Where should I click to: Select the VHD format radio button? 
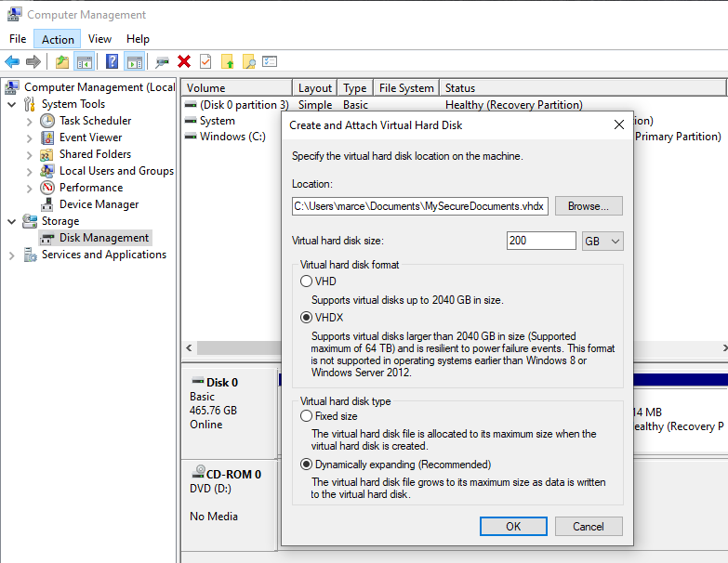point(306,281)
